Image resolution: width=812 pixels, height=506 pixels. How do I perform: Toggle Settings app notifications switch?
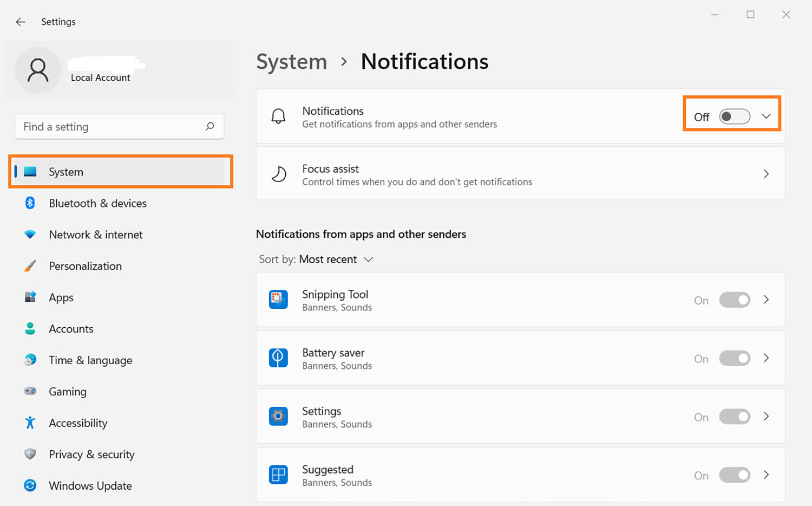[x=735, y=417]
